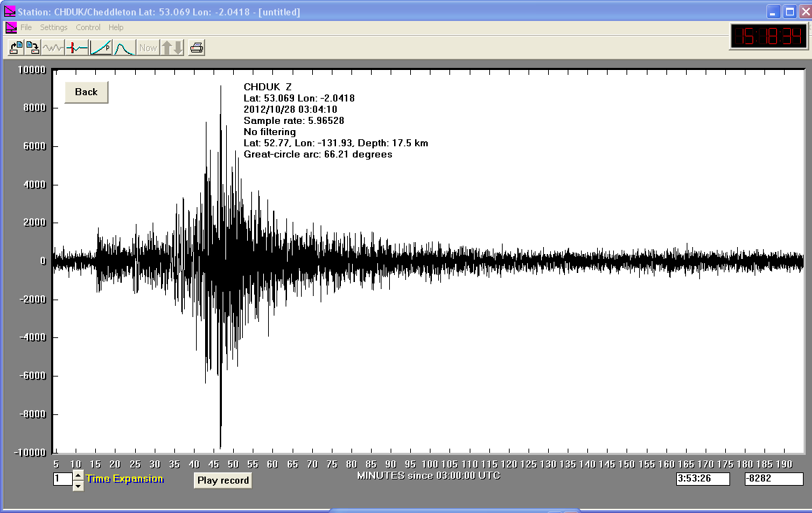Increase Time Expansion with the up arrow
Viewport: 812px width, 513px height.
click(x=78, y=475)
